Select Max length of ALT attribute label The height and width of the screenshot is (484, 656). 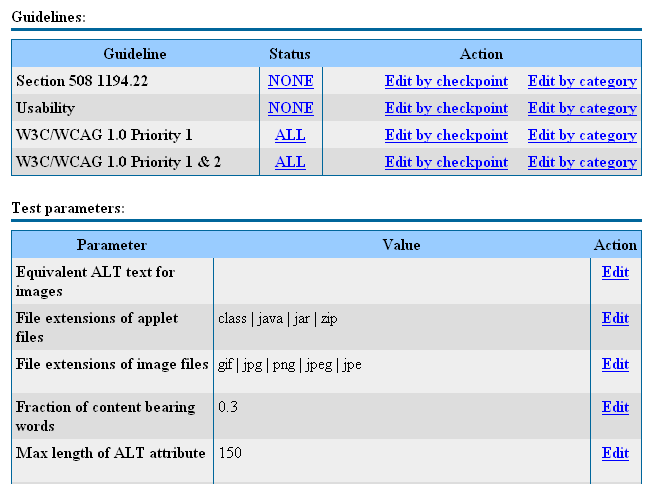[110, 453]
